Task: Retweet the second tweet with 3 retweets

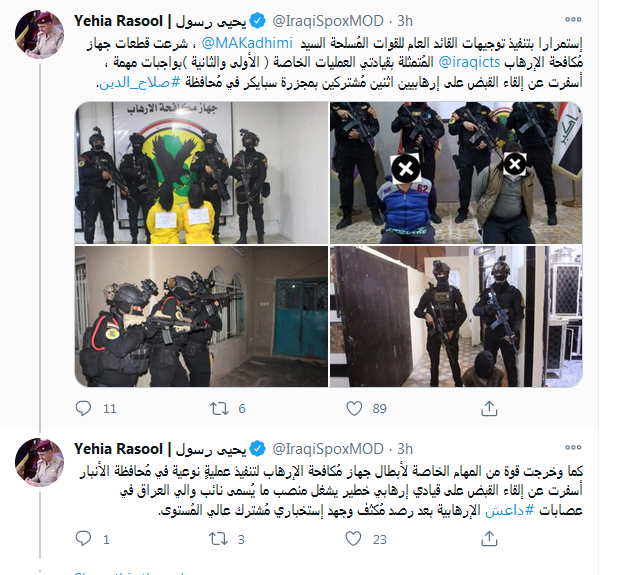Action: [x=219, y=538]
